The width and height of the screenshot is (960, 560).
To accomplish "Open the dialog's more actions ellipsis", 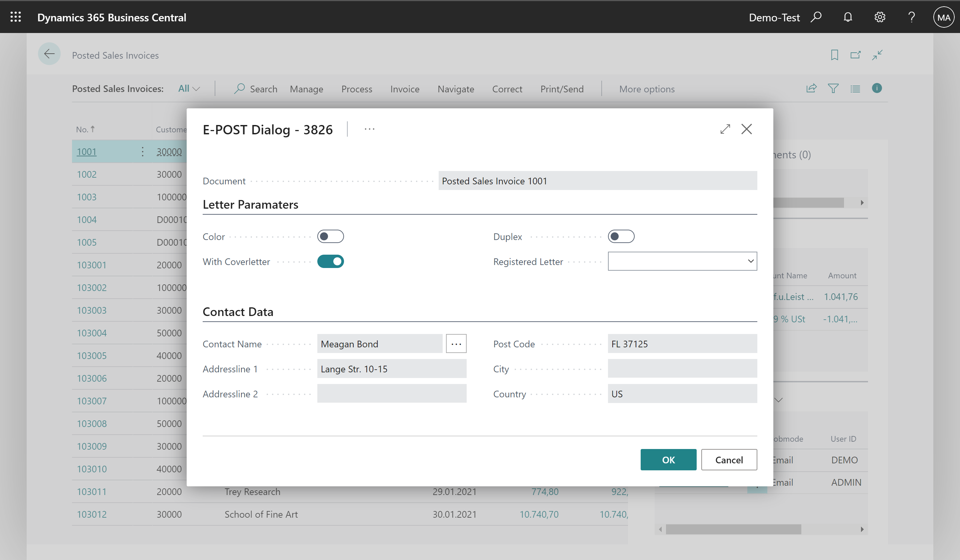I will (369, 129).
